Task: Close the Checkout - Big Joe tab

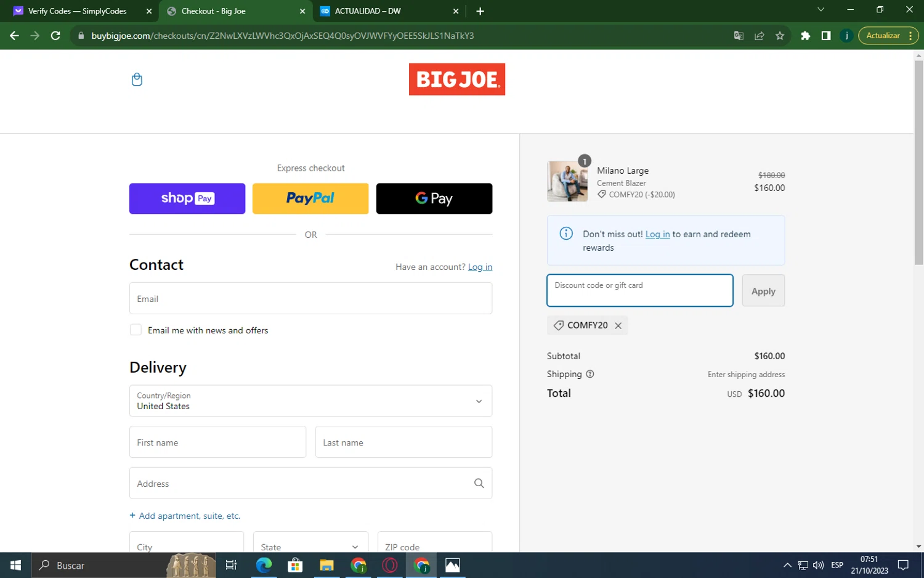Action: [302, 11]
